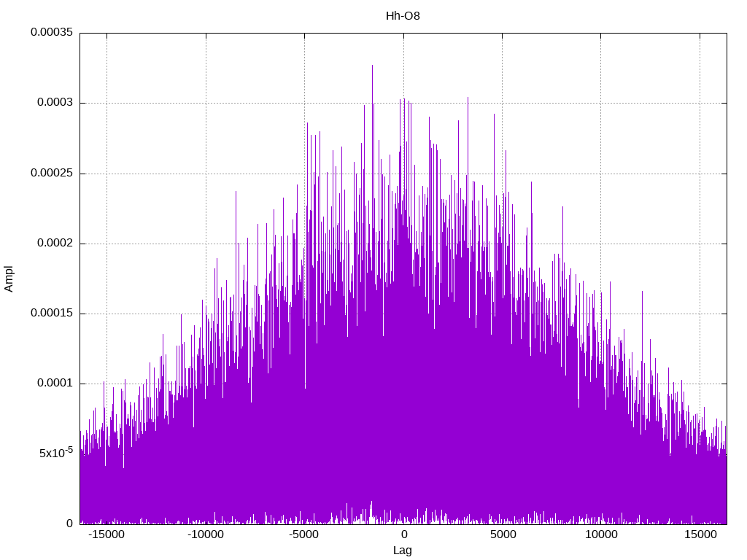Click the 0.00025 y-axis tick label

coord(51,174)
